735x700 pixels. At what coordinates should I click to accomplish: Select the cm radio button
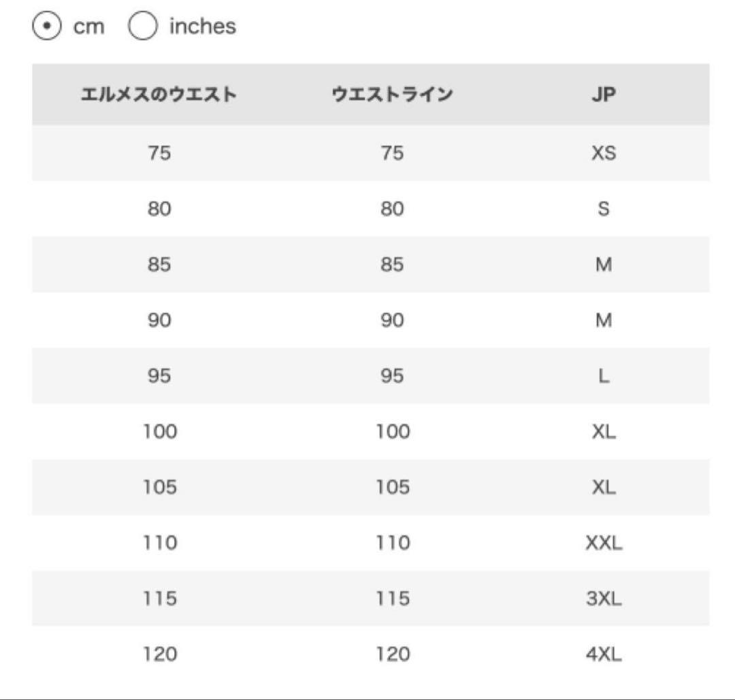pos(46,27)
